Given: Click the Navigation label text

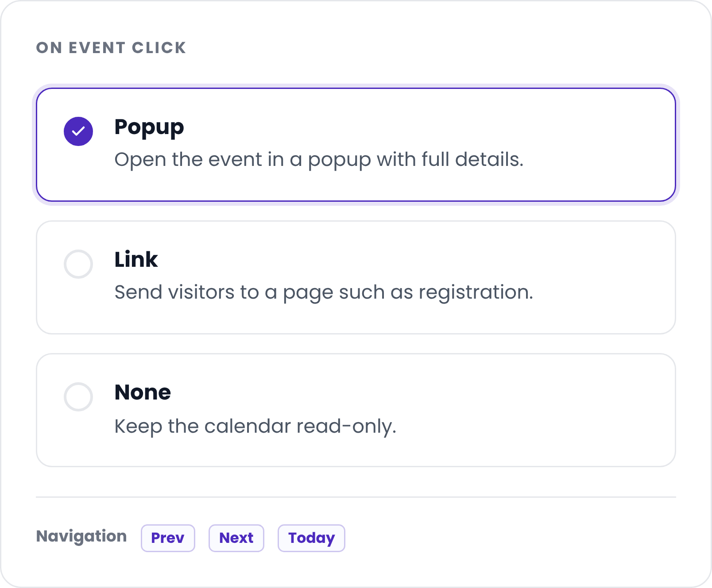Looking at the screenshot, I should [x=81, y=536].
